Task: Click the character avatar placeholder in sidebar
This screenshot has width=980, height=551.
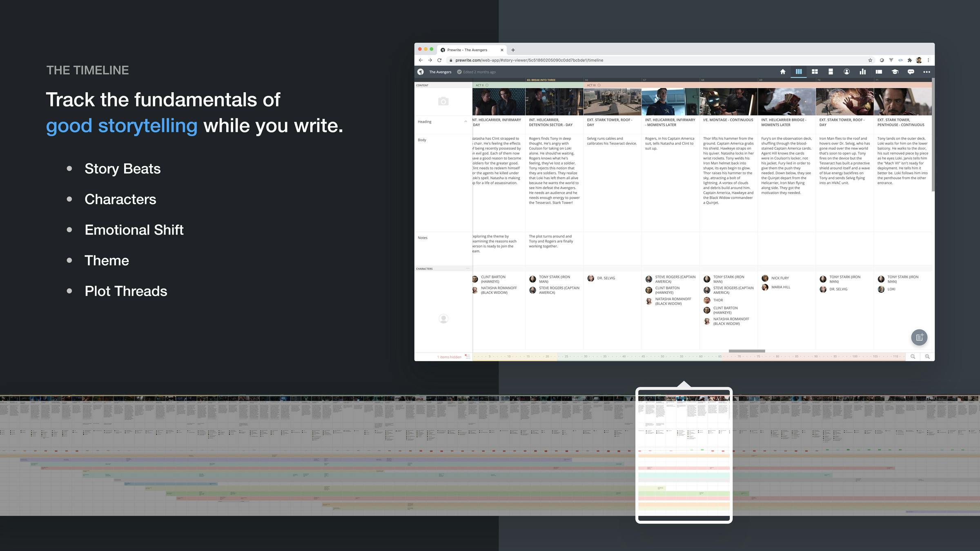Action: pos(443,318)
